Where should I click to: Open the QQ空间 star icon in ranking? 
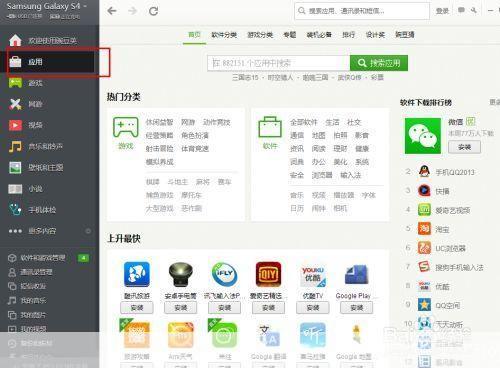click(424, 305)
